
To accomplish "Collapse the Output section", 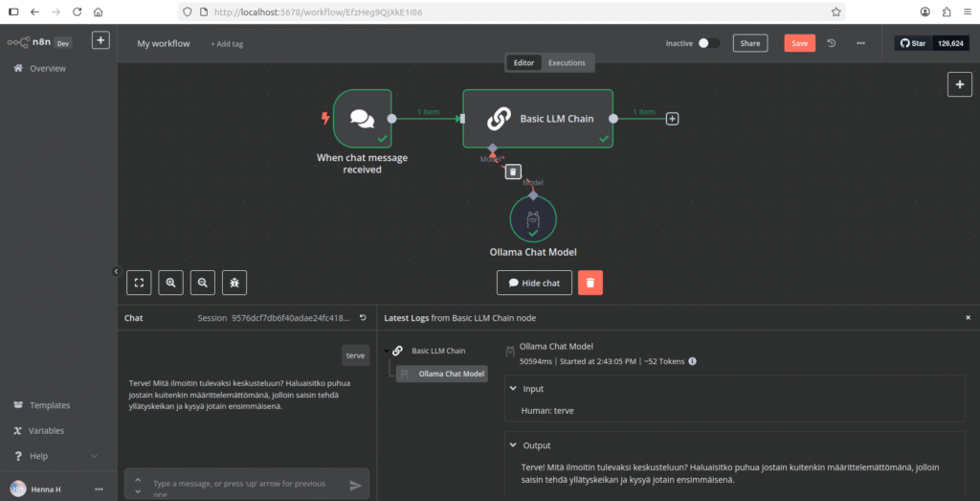I will pyautogui.click(x=512, y=445).
